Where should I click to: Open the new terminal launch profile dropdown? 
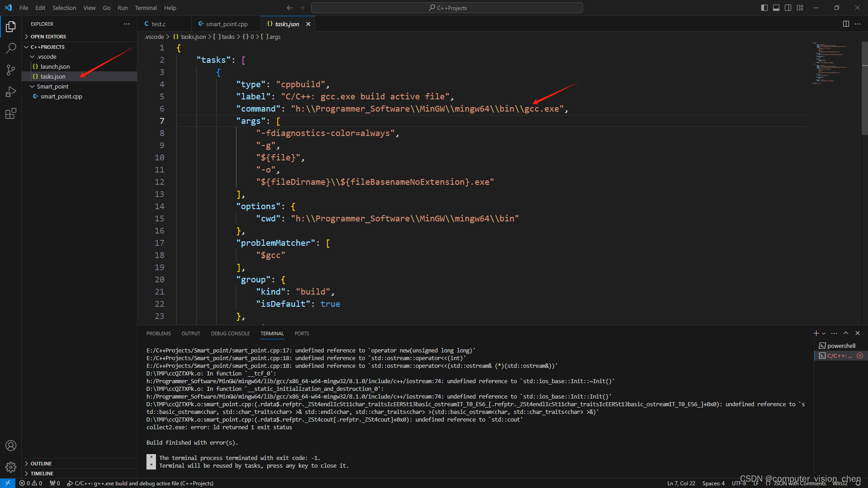click(x=824, y=333)
